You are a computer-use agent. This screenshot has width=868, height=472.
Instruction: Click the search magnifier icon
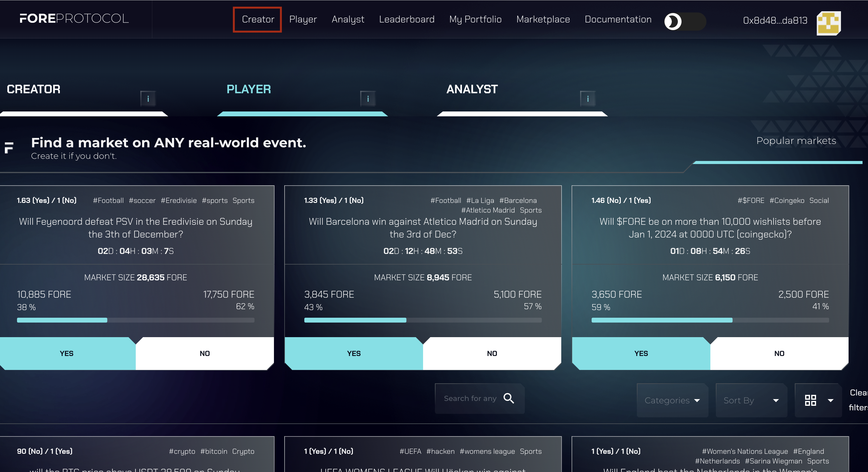click(x=508, y=398)
